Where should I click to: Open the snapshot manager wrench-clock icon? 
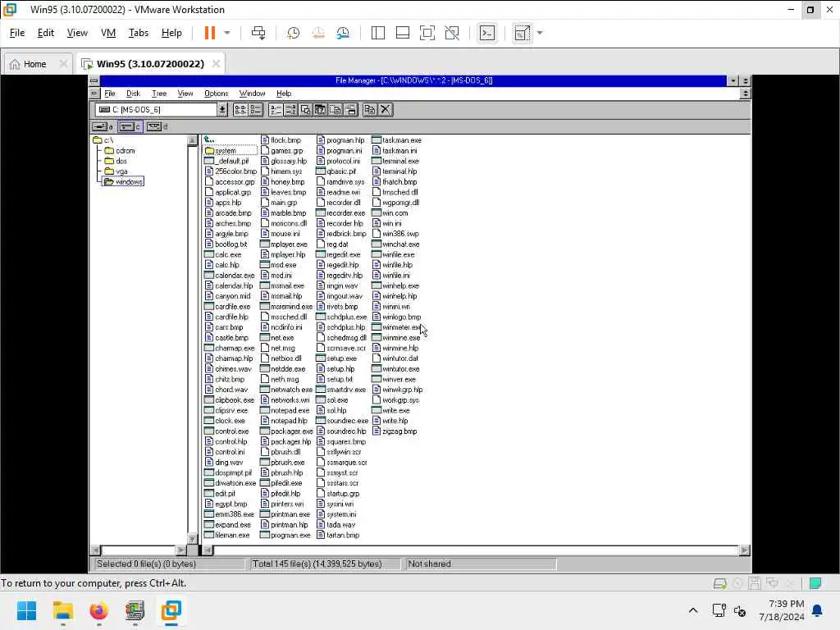pos(343,33)
